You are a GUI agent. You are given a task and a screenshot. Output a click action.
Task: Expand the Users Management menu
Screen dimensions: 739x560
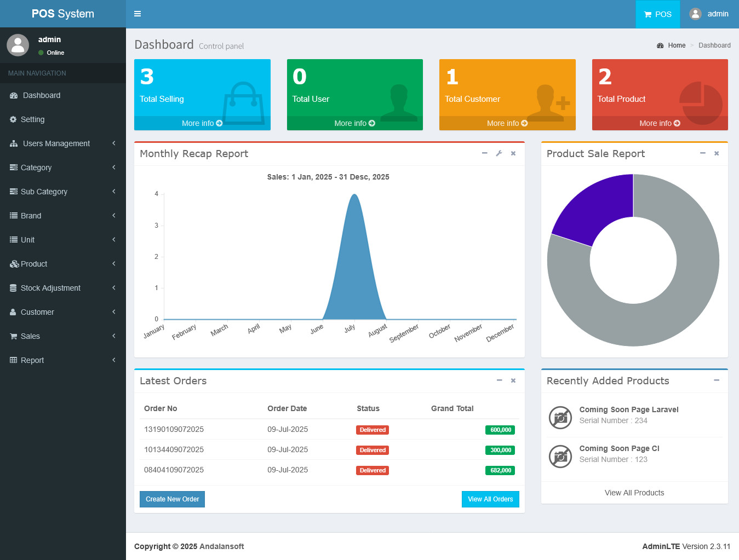pos(62,143)
